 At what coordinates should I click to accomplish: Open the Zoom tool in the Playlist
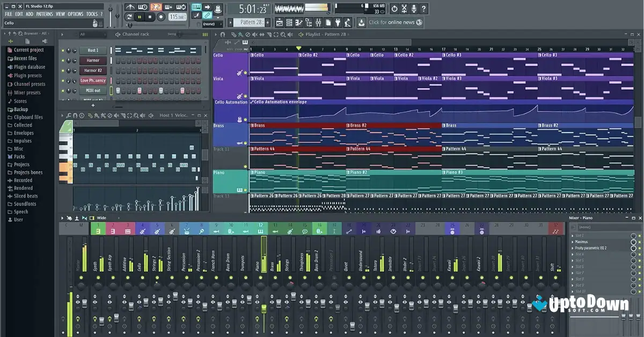(x=283, y=35)
